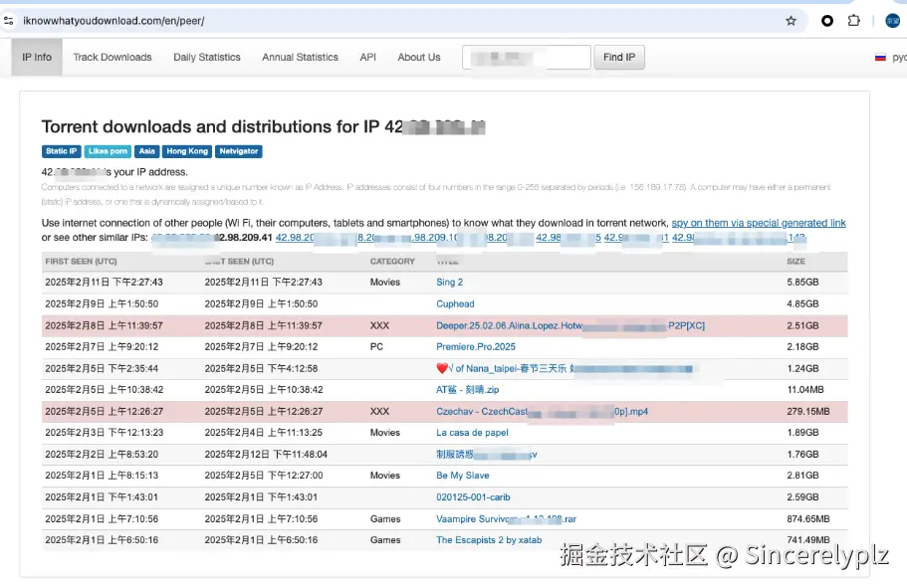Click the SIZE column header

click(795, 262)
